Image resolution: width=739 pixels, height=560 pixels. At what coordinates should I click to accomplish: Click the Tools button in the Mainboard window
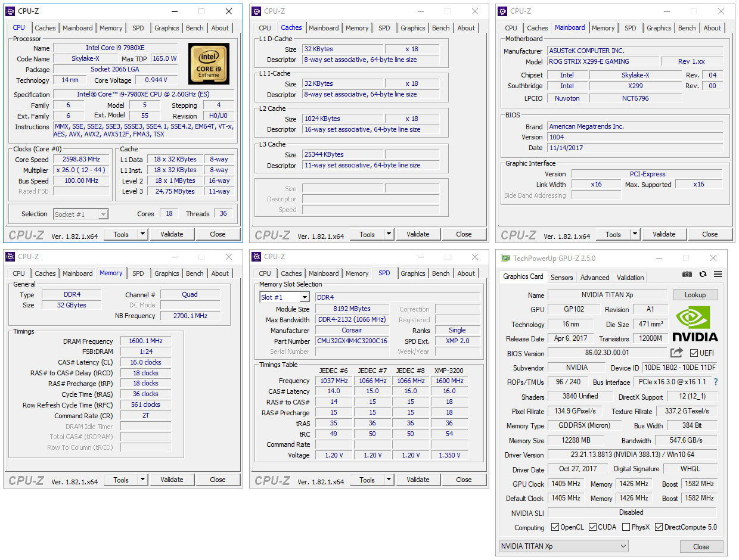[613, 234]
